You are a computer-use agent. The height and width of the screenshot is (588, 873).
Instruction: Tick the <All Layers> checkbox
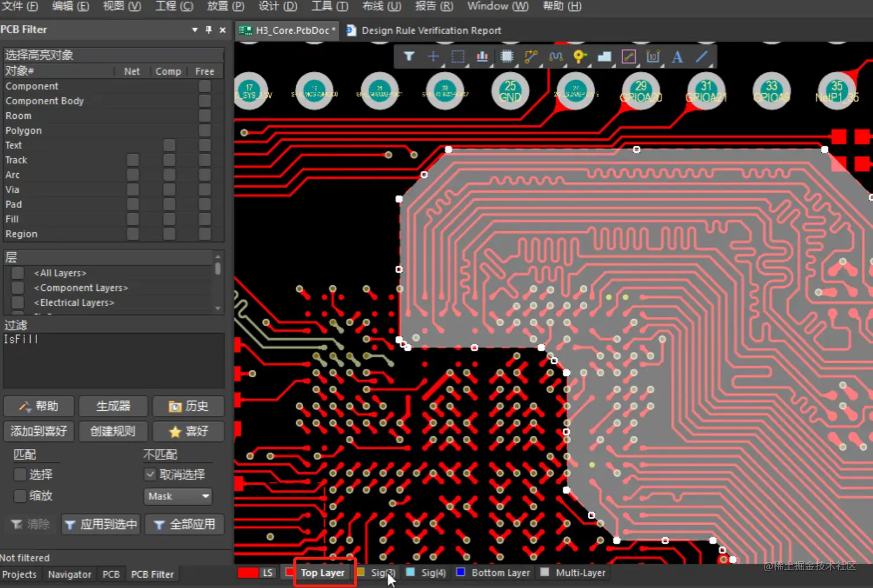click(18, 273)
